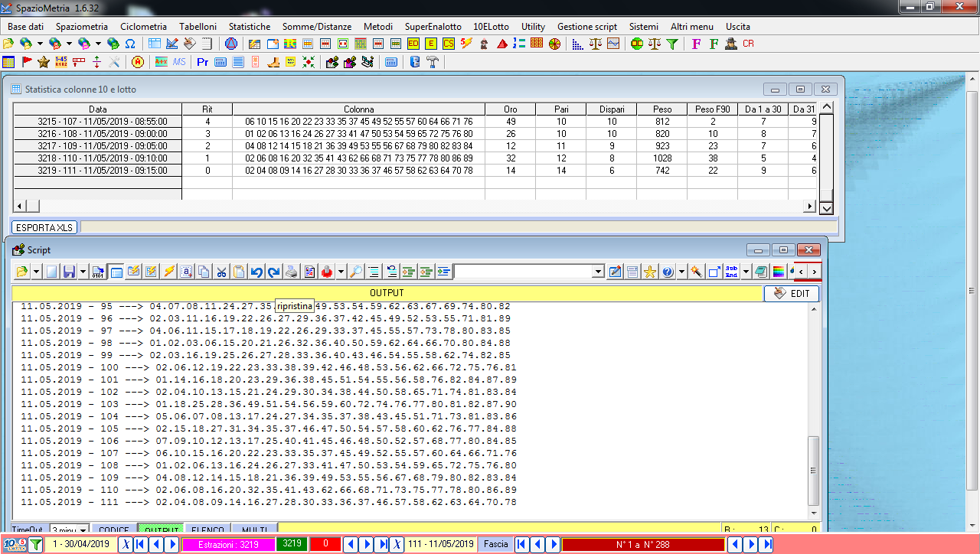980x554 pixels.
Task: Expand the Script toolbar combo box
Action: pyautogui.click(x=599, y=272)
